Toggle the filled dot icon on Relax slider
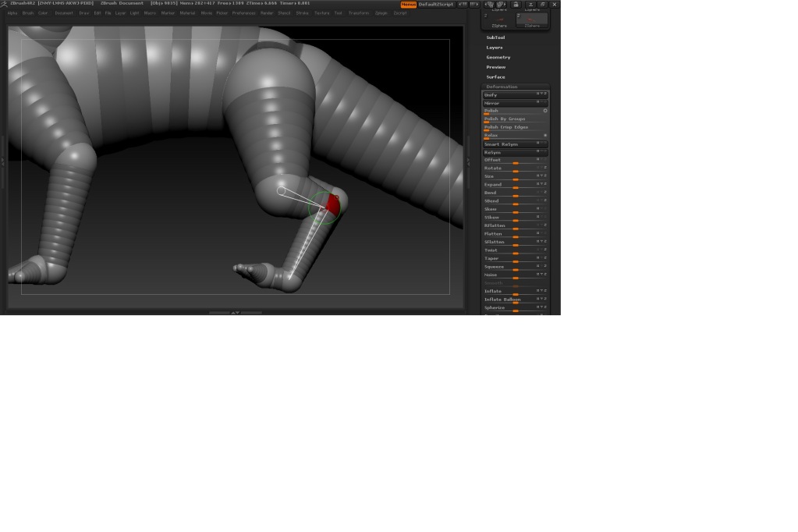 pyautogui.click(x=545, y=136)
